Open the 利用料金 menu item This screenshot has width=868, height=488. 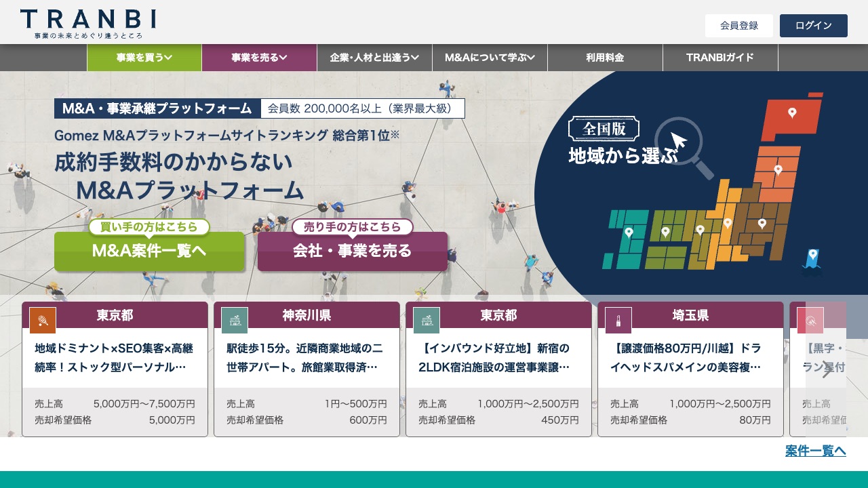tap(606, 58)
